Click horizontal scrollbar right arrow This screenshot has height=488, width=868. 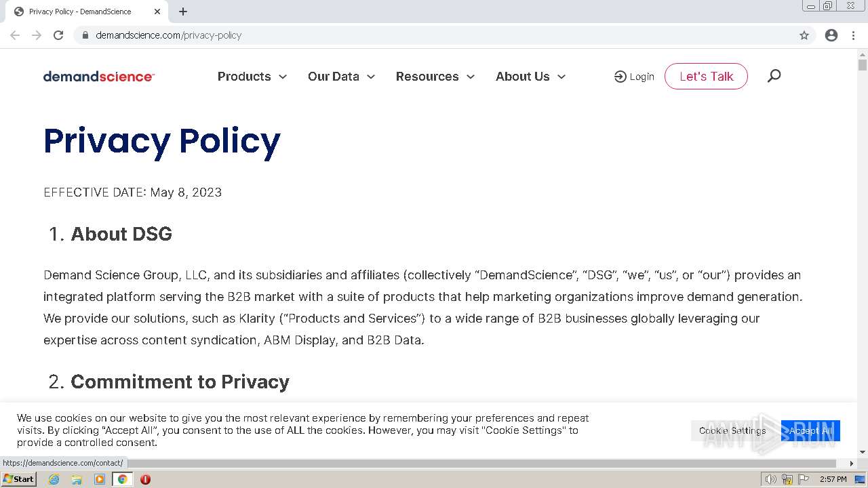tap(852, 464)
